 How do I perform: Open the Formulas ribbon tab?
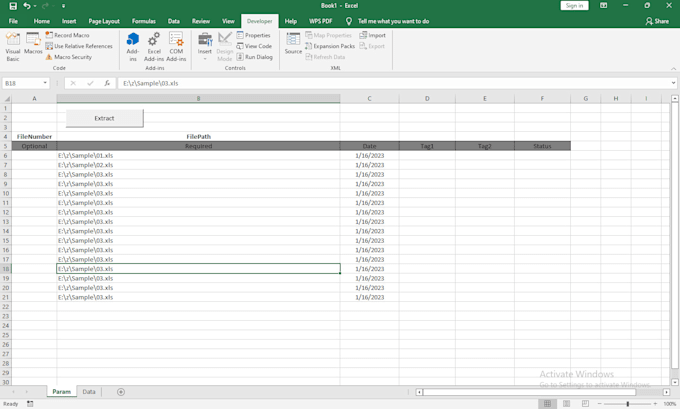pos(143,21)
